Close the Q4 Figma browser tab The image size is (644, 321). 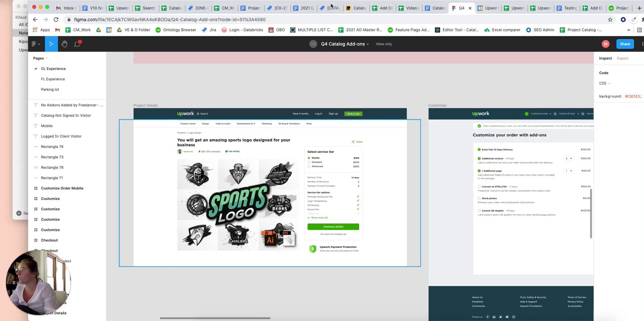click(470, 8)
